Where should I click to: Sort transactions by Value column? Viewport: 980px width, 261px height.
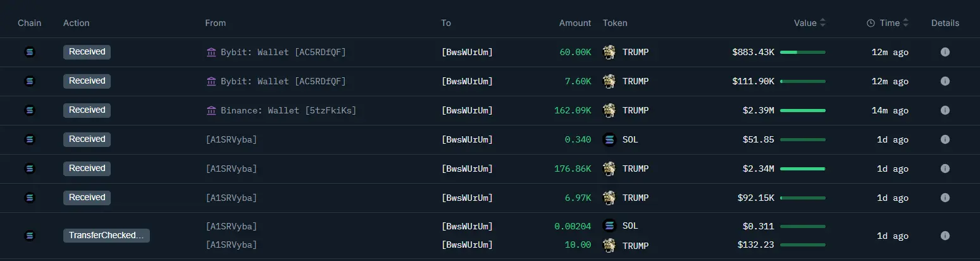[x=810, y=23]
